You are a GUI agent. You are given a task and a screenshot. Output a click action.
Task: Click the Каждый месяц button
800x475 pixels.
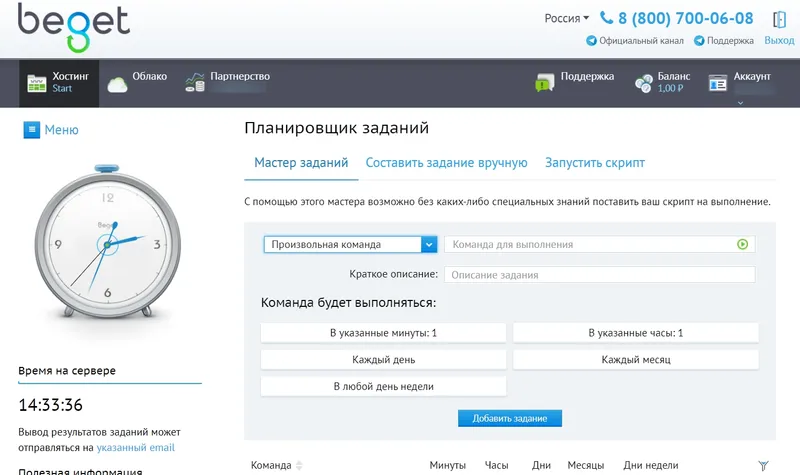tap(636, 360)
